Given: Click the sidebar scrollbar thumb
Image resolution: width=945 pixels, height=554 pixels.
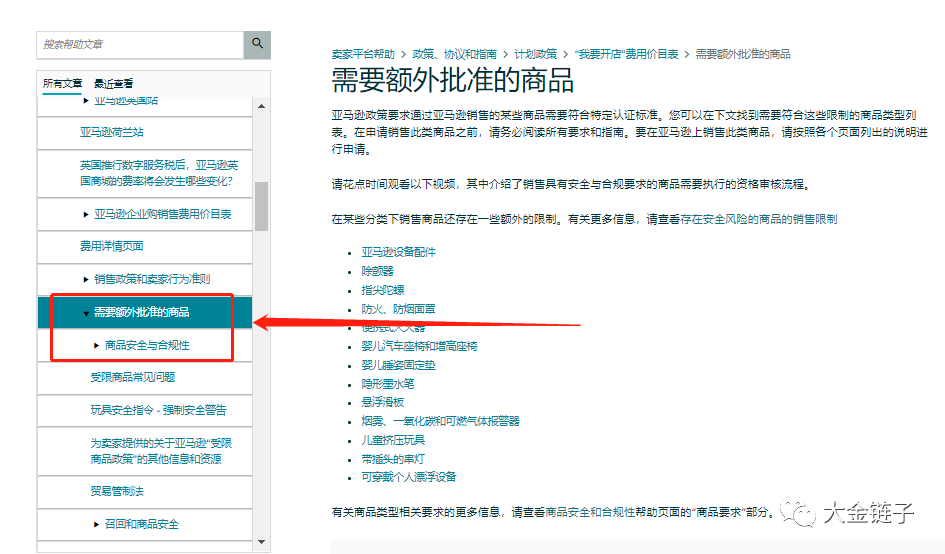Looking at the screenshot, I should coord(262,206).
